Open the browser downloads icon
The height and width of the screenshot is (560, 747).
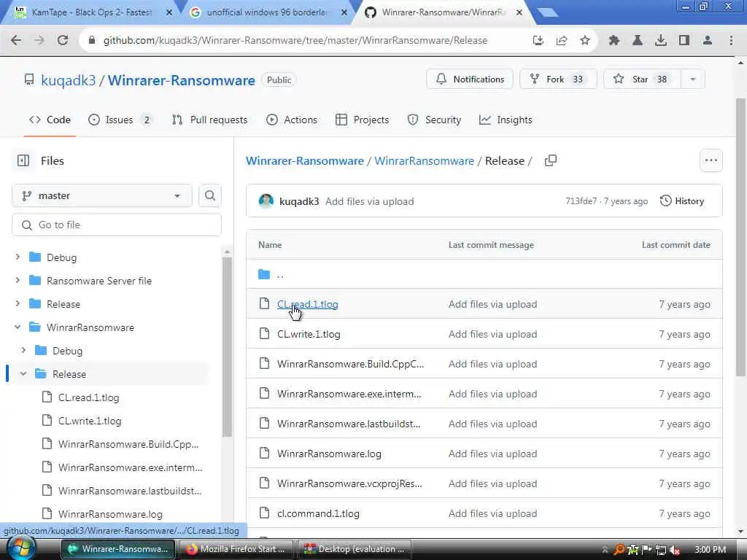pyautogui.click(x=660, y=41)
